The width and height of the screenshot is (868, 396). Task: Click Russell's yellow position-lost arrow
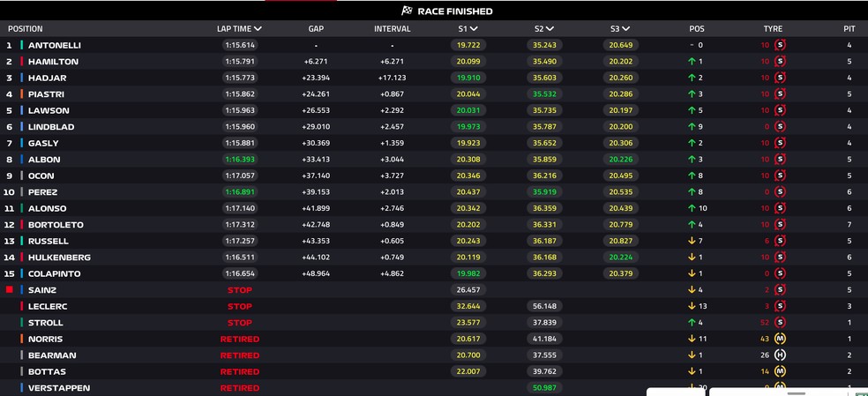[x=692, y=241]
